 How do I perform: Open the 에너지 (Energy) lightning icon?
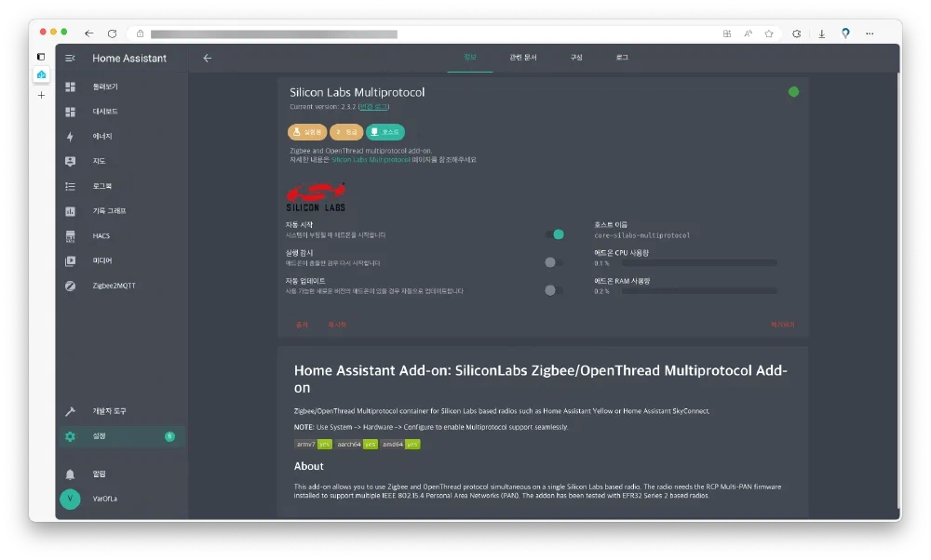click(x=71, y=137)
